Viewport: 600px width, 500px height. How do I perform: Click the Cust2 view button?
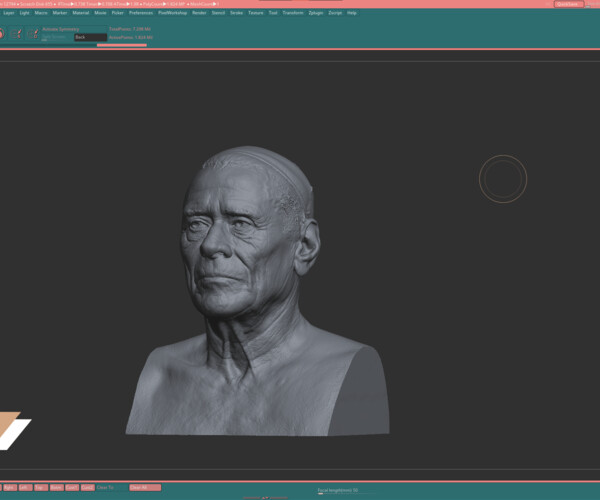(x=88, y=487)
